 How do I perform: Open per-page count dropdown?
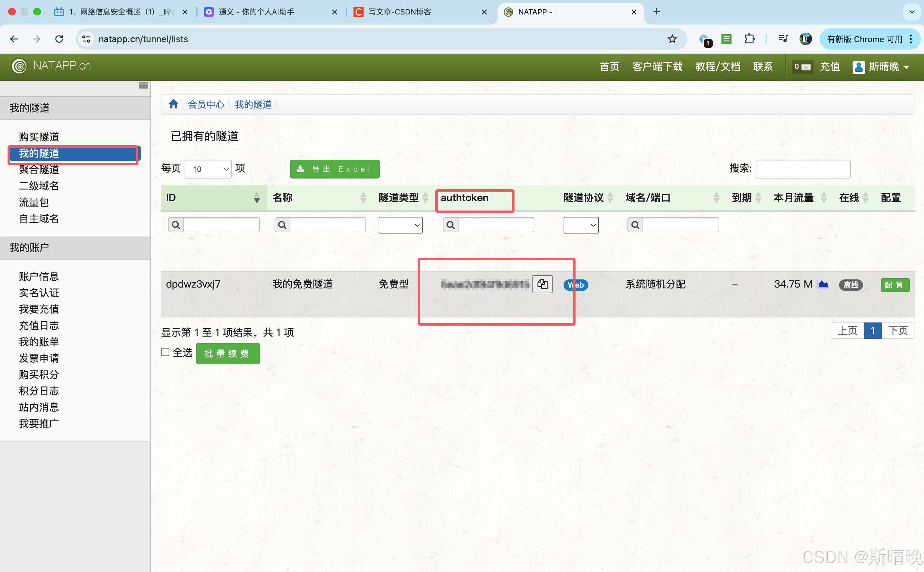pyautogui.click(x=208, y=169)
